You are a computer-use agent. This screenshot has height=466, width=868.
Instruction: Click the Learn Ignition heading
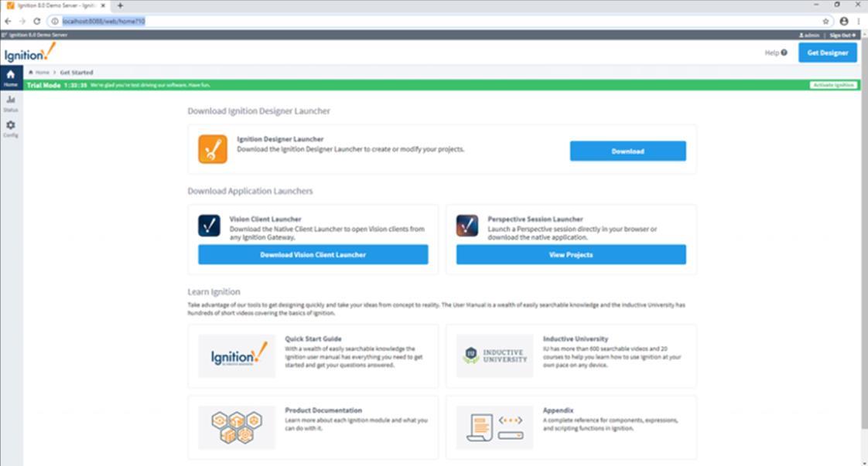(x=214, y=291)
